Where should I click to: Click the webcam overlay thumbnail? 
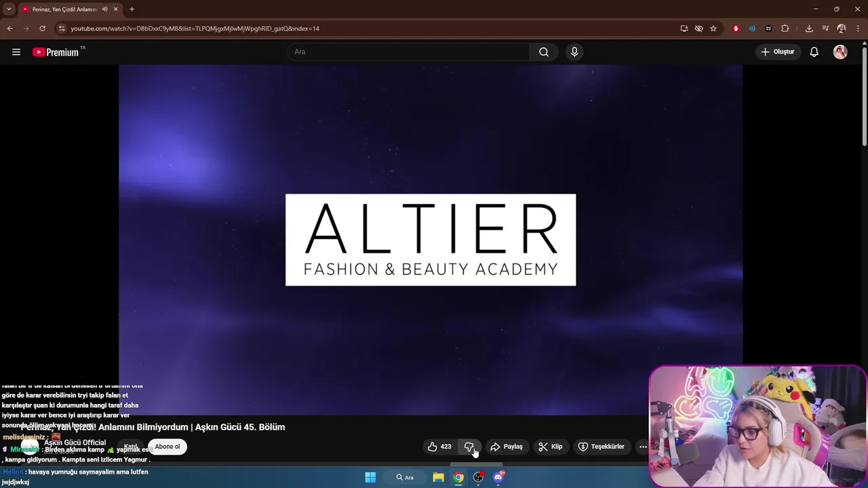[x=757, y=426]
